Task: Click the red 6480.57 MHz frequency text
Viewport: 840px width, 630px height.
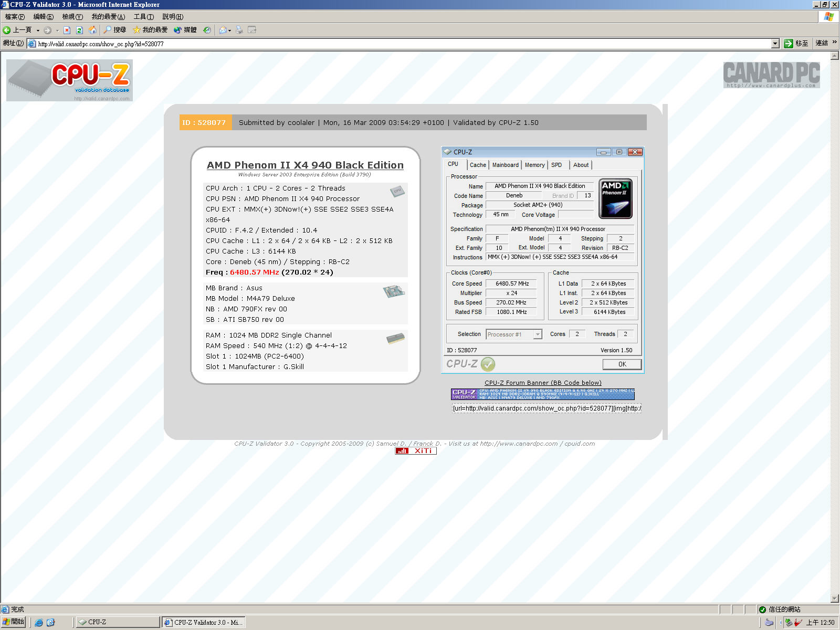Action: (255, 272)
